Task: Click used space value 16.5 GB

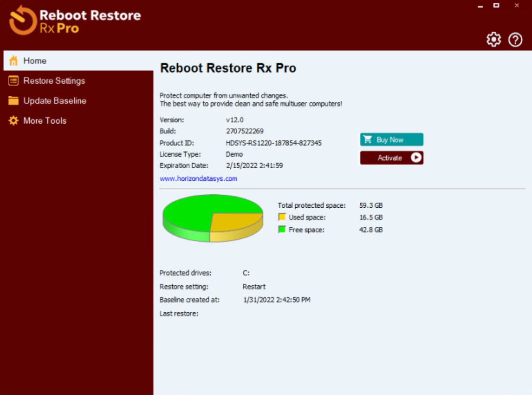Action: point(371,217)
